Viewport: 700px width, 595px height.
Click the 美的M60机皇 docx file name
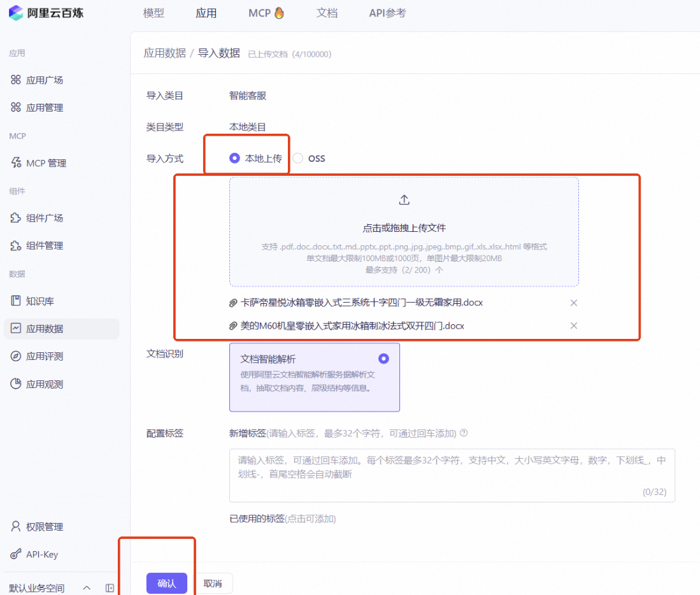[x=352, y=326]
